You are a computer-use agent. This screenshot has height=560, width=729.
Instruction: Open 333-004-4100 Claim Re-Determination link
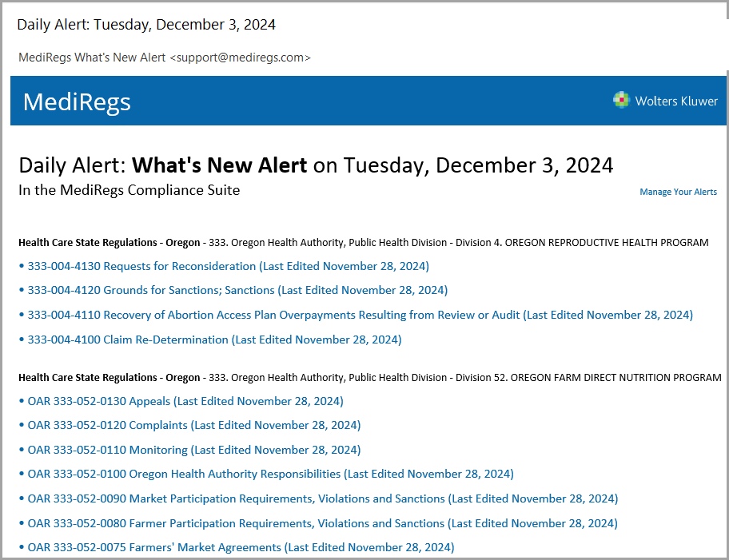pos(214,340)
